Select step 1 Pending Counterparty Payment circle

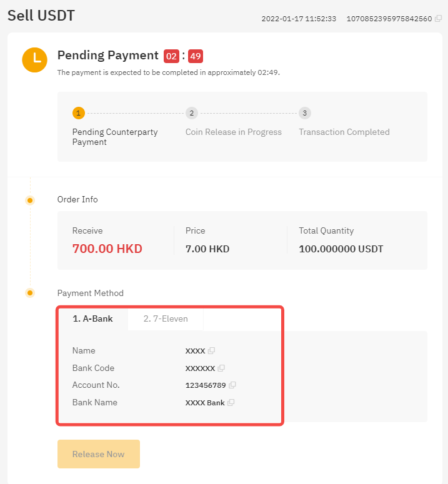[x=79, y=113]
